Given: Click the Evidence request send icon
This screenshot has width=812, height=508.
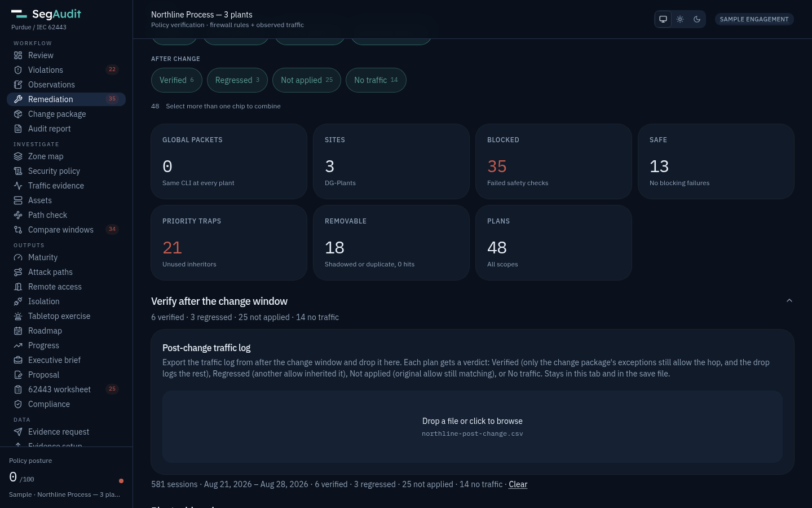Looking at the screenshot, I should point(18,432).
